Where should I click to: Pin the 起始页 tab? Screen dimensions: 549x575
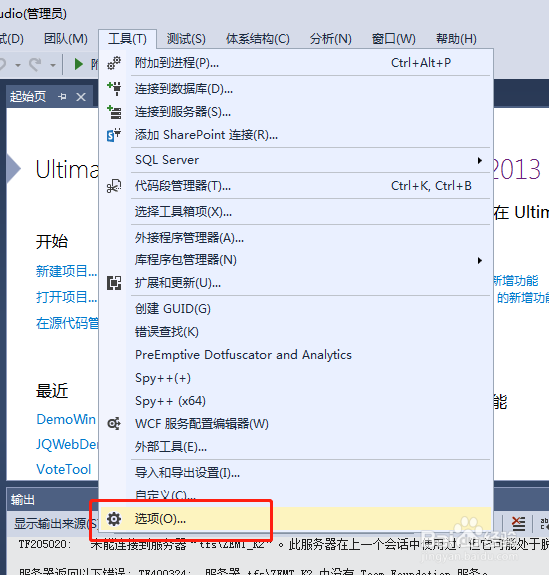(62, 97)
